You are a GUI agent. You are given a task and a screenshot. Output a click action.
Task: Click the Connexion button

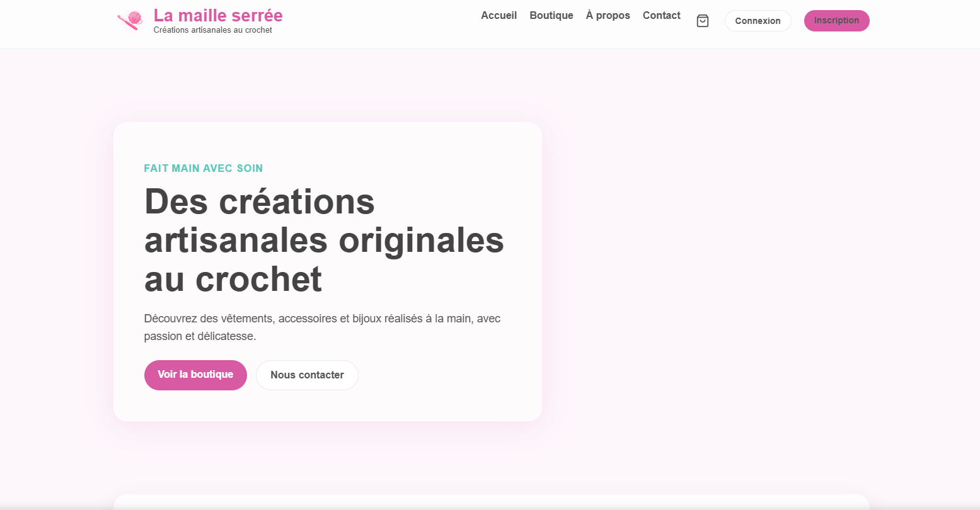tap(758, 21)
